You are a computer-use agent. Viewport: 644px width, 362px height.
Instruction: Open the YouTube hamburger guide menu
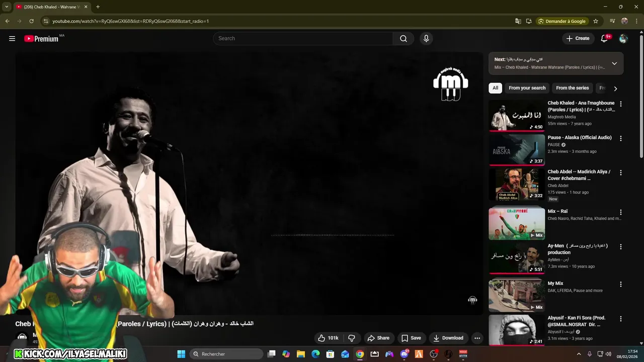coord(12,38)
